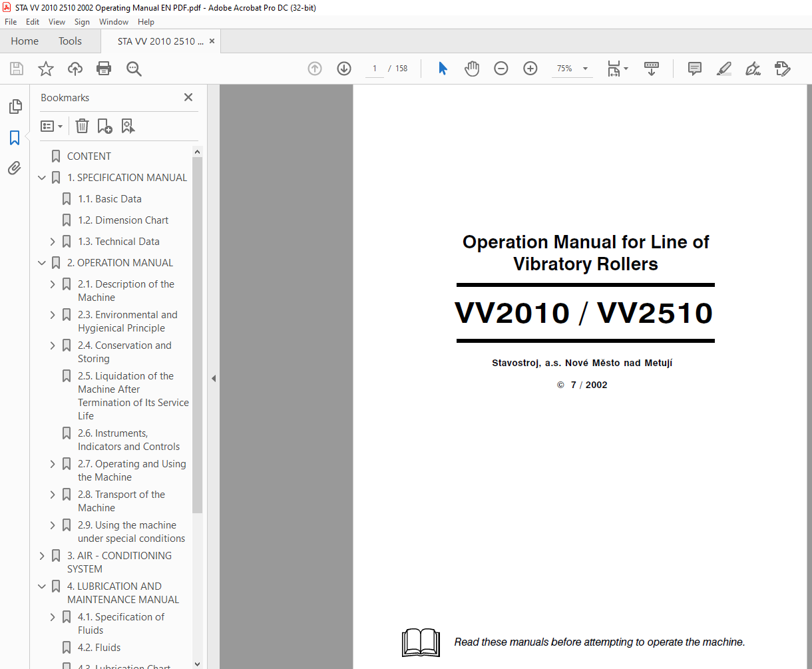Open bookmarks options menu
The width and height of the screenshot is (812, 669).
[x=51, y=126]
